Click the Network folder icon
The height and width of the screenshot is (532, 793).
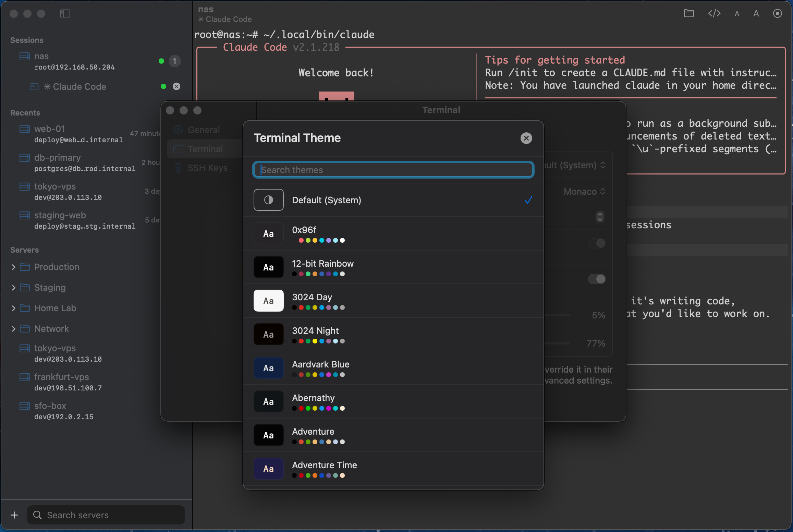pyautogui.click(x=25, y=329)
